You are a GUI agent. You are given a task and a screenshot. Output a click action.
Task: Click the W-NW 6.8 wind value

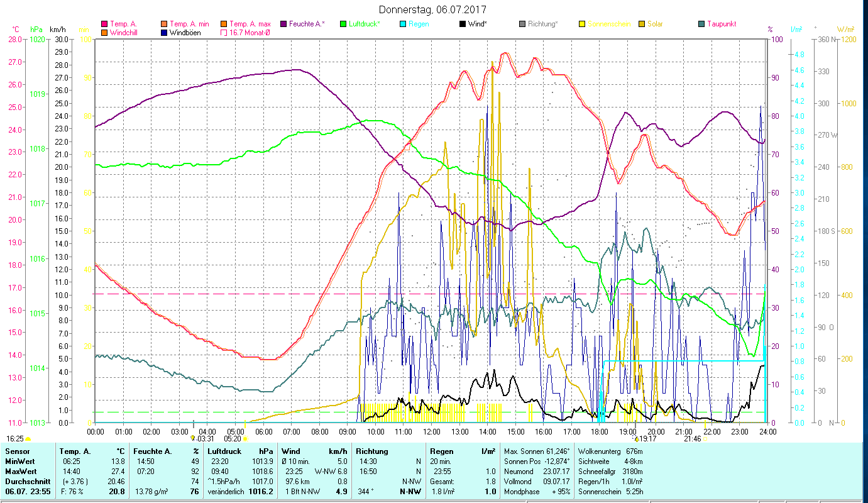coord(331,472)
